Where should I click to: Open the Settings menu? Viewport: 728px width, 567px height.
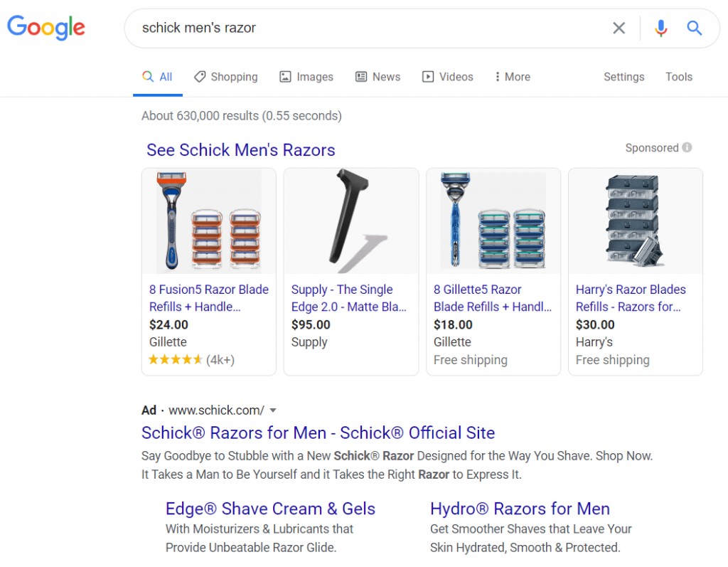coord(623,77)
